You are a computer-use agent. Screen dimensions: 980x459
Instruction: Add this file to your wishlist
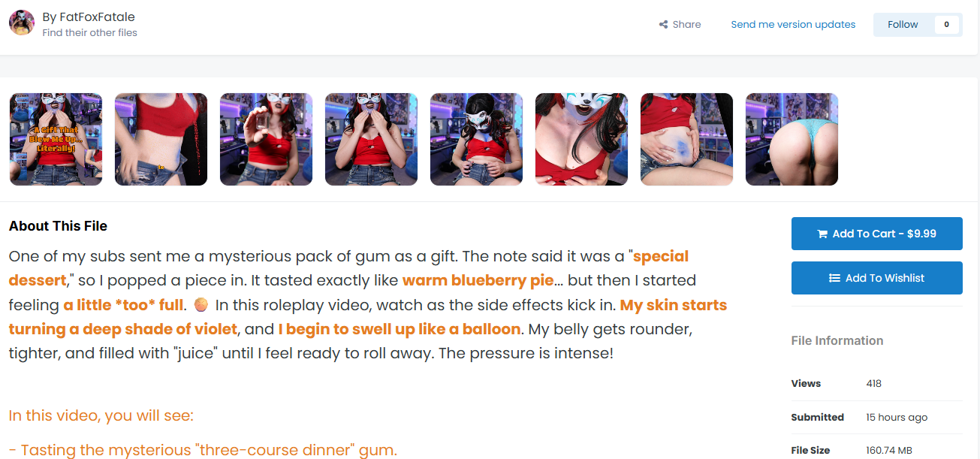876,278
